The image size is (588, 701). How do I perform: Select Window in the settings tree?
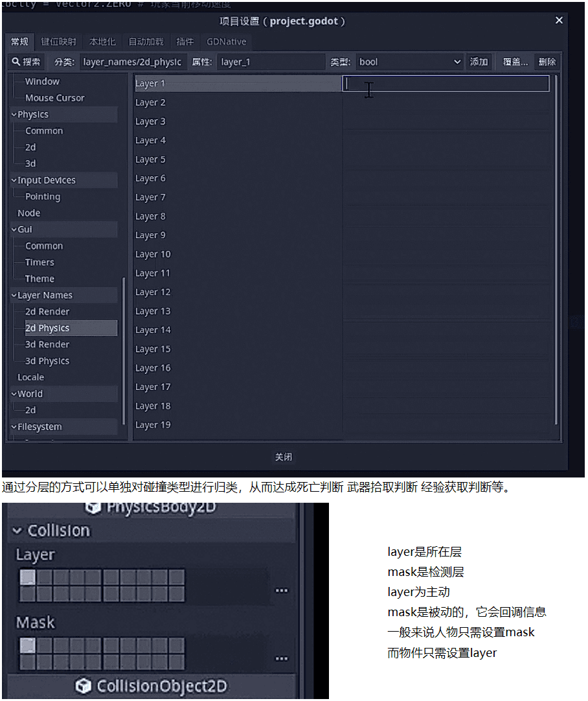click(x=42, y=82)
